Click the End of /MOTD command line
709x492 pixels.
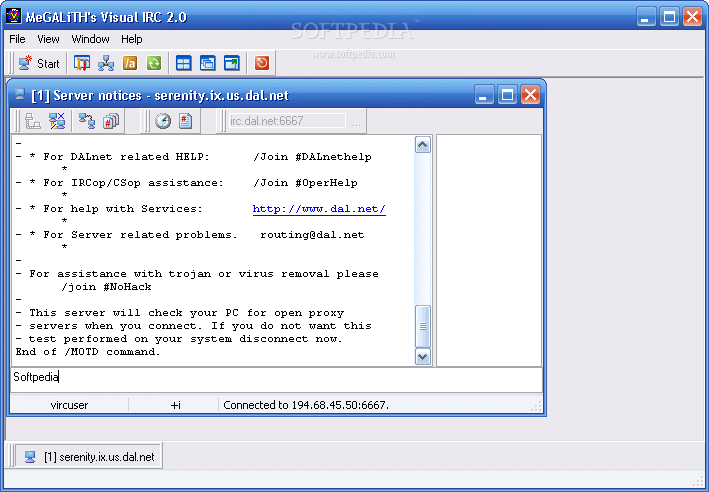tap(88, 352)
